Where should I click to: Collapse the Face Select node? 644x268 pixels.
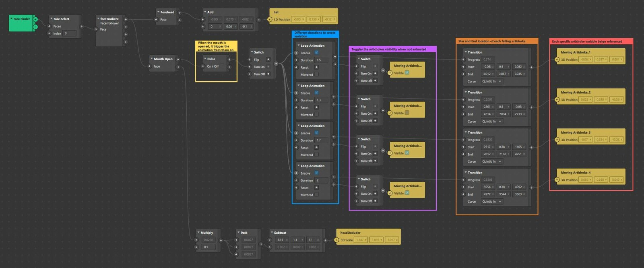(52, 19)
